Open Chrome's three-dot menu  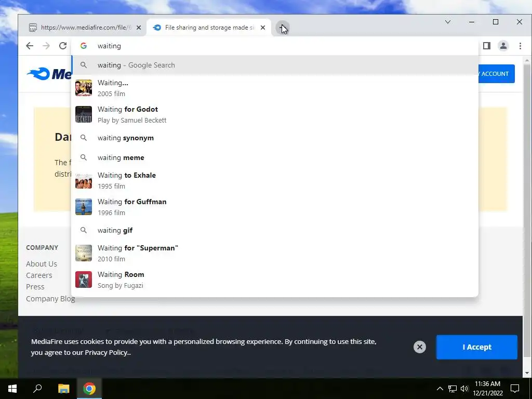tap(520, 46)
